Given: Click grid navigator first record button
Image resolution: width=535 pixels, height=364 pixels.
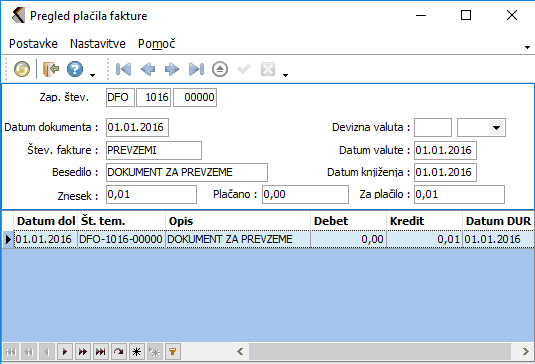Looking at the screenshot, I should tap(11, 351).
